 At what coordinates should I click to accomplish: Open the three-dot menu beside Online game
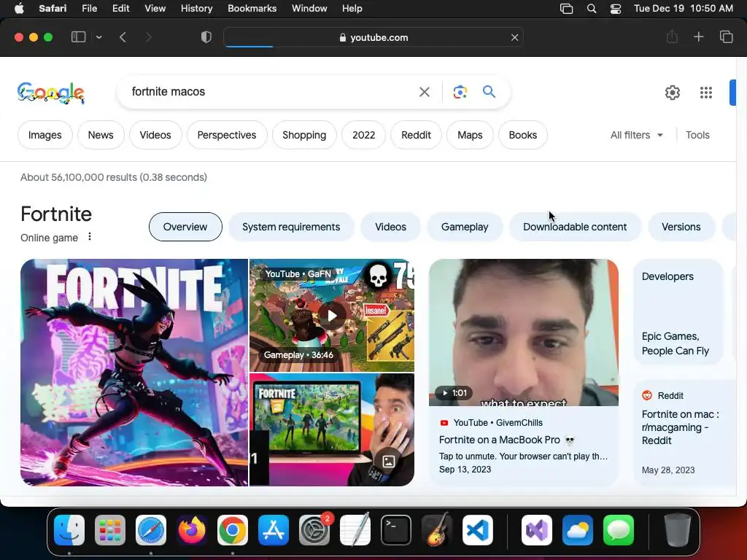click(90, 237)
